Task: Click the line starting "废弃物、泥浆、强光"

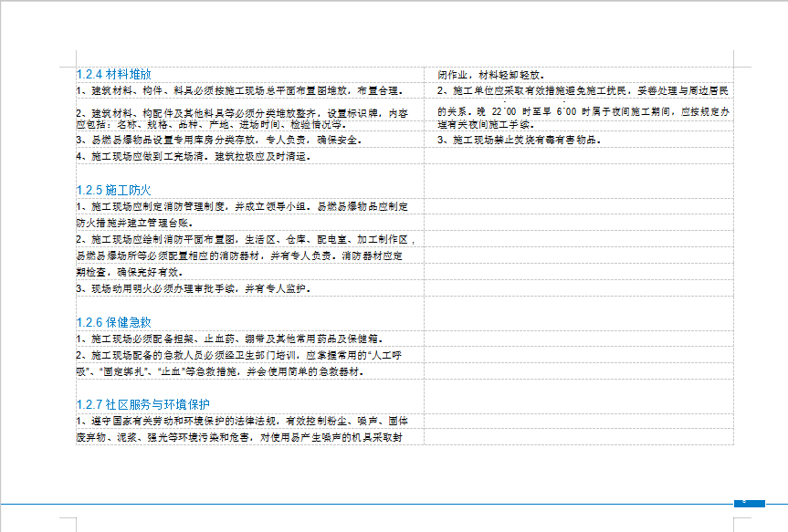Action: [x=240, y=438]
